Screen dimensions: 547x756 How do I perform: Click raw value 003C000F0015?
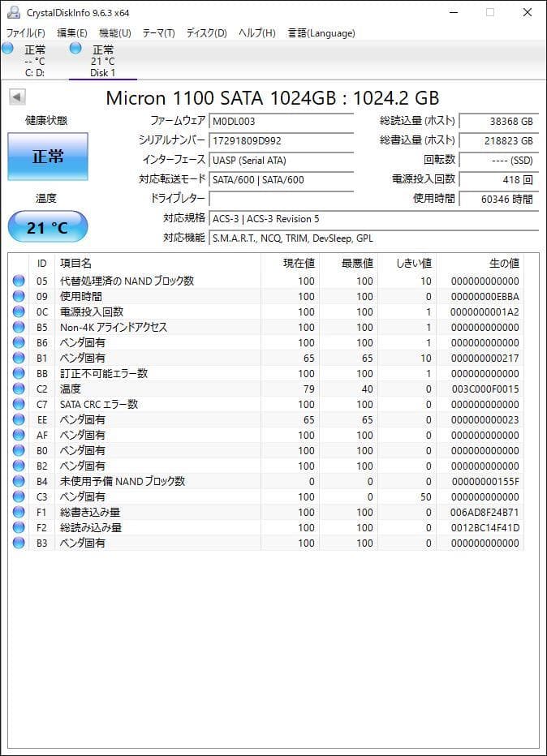tap(485, 389)
